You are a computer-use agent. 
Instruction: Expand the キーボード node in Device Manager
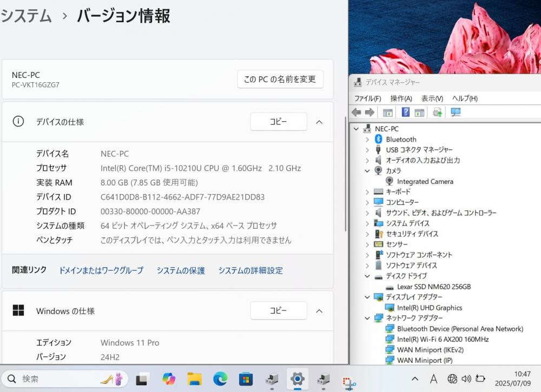coord(367,192)
